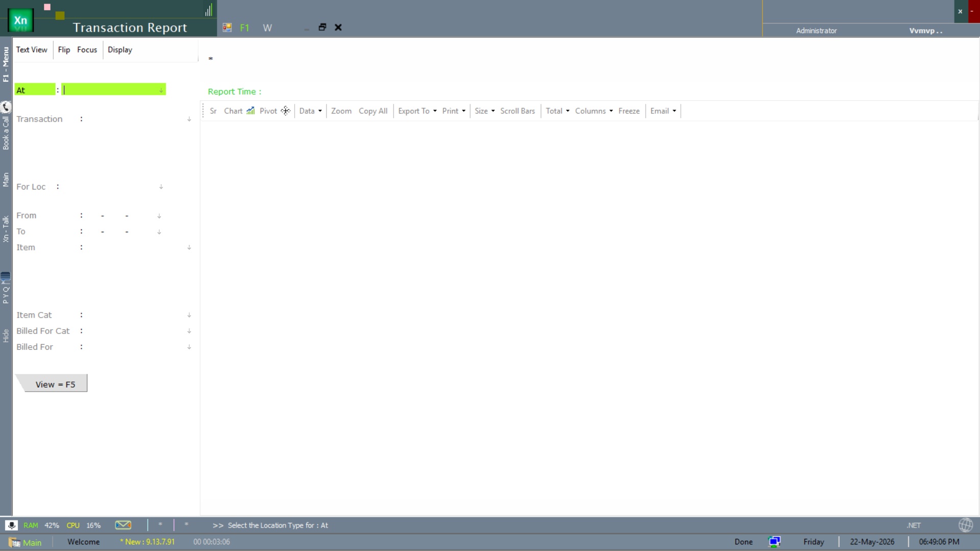Click the Report Time label
Viewport: 980px width, 551px height.
(234, 92)
